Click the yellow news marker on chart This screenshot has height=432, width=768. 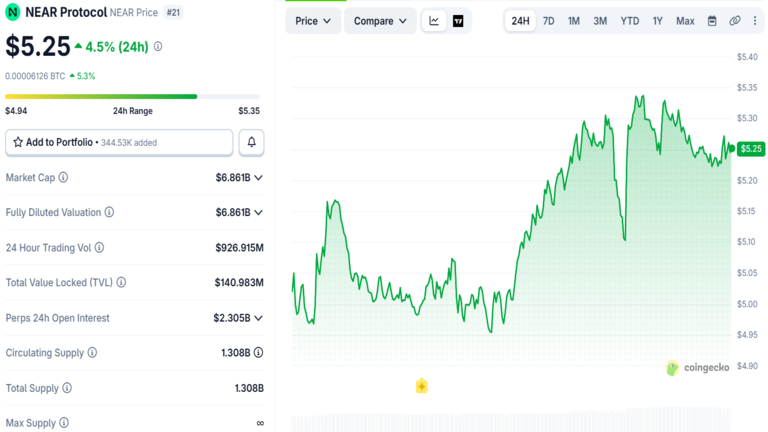click(x=422, y=386)
